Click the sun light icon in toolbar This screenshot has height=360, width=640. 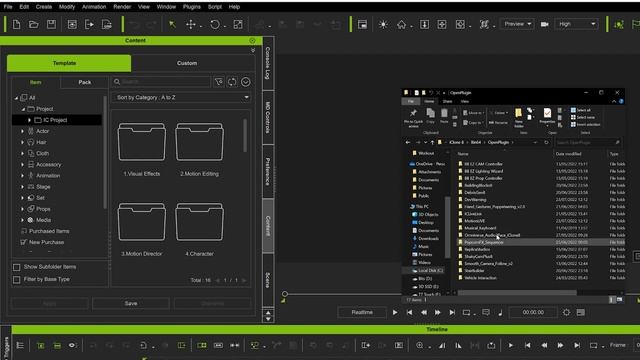pyautogui.click(x=383, y=24)
